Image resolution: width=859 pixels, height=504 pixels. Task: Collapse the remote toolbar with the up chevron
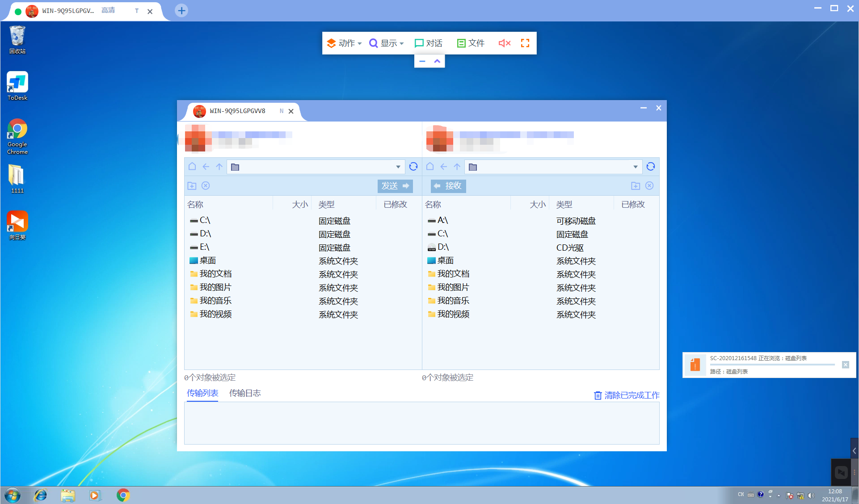click(x=437, y=61)
